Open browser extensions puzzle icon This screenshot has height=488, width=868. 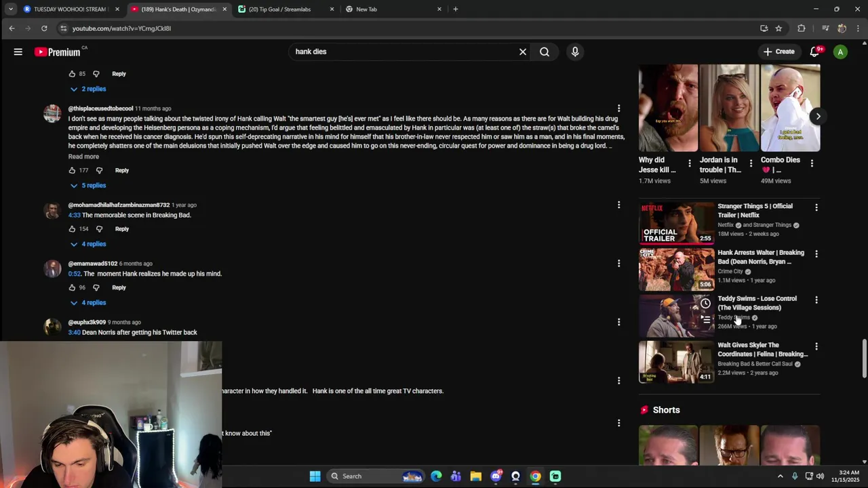[x=802, y=28]
